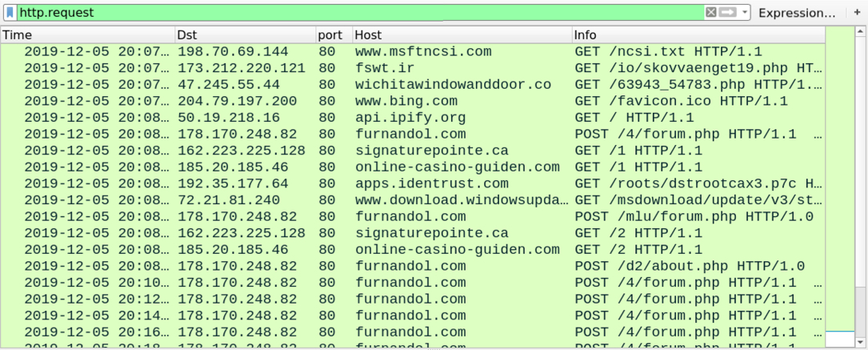Screen dimensions: 868x350
Task: Select the GET /ncsi.txt HTTP/1.1 info
Action: pos(669,52)
